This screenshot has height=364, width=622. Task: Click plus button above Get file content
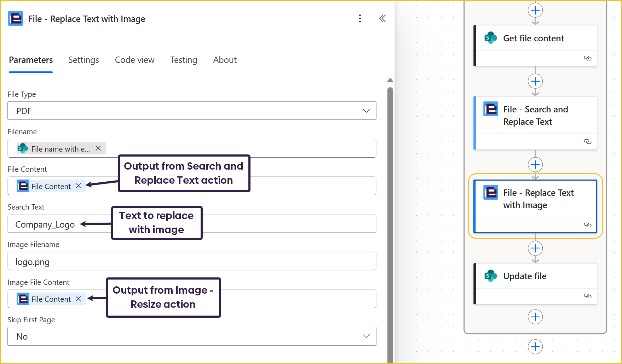click(535, 10)
